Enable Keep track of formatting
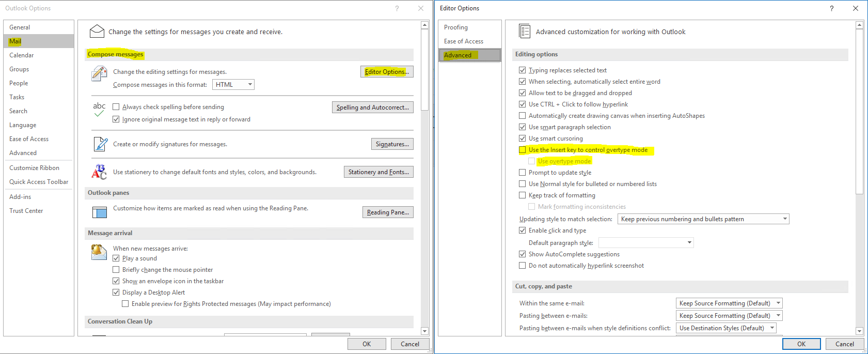Screen dimensions: 868x354 (523, 195)
